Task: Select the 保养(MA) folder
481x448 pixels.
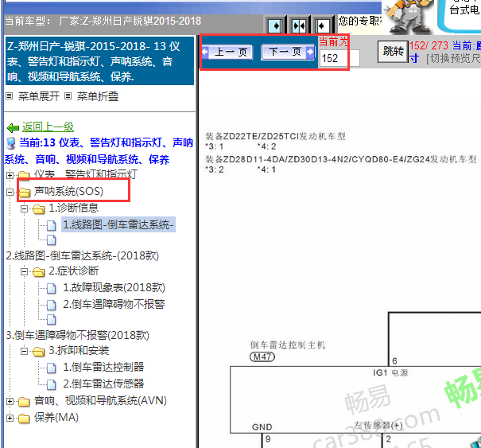Action: 56,417
